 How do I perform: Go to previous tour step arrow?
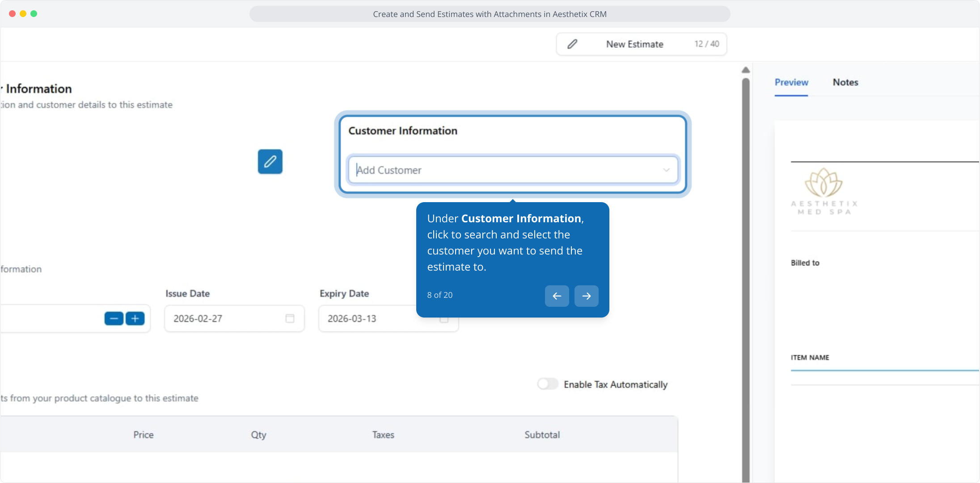[557, 296]
